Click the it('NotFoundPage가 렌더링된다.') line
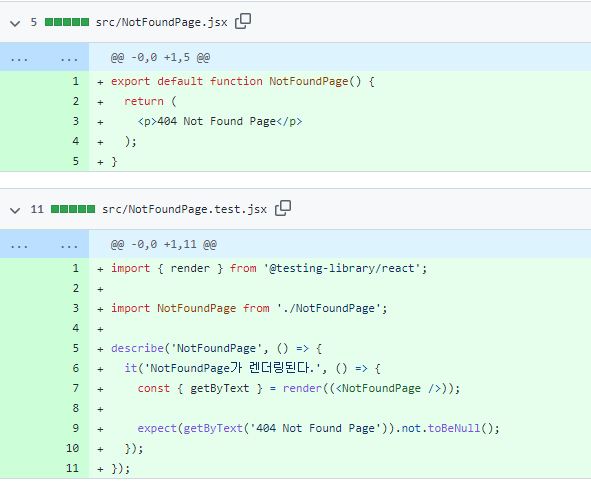This screenshot has height=483, width=591. click(253, 368)
